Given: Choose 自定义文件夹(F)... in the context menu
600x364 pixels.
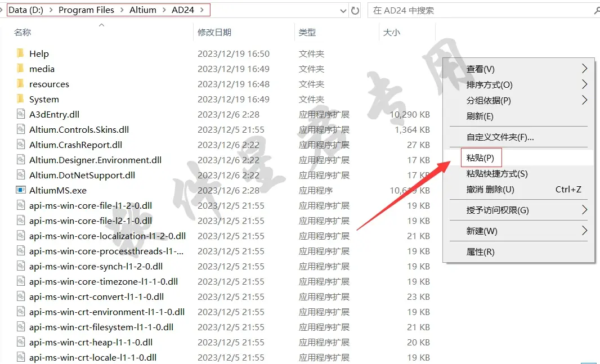Looking at the screenshot, I should coord(518,137).
